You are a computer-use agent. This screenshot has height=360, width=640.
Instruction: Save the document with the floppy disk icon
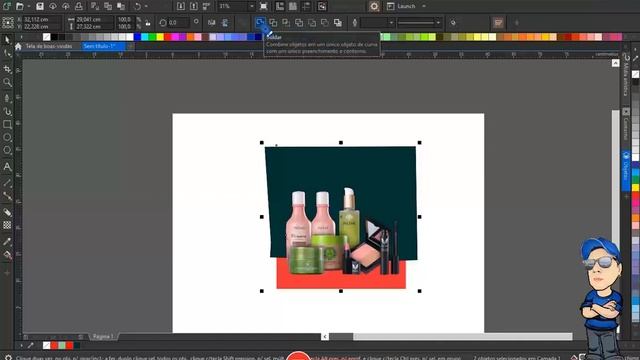pos(40,6)
